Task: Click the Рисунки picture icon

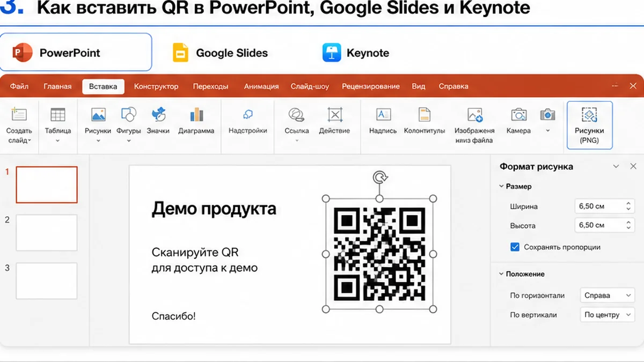Action: [98, 114]
